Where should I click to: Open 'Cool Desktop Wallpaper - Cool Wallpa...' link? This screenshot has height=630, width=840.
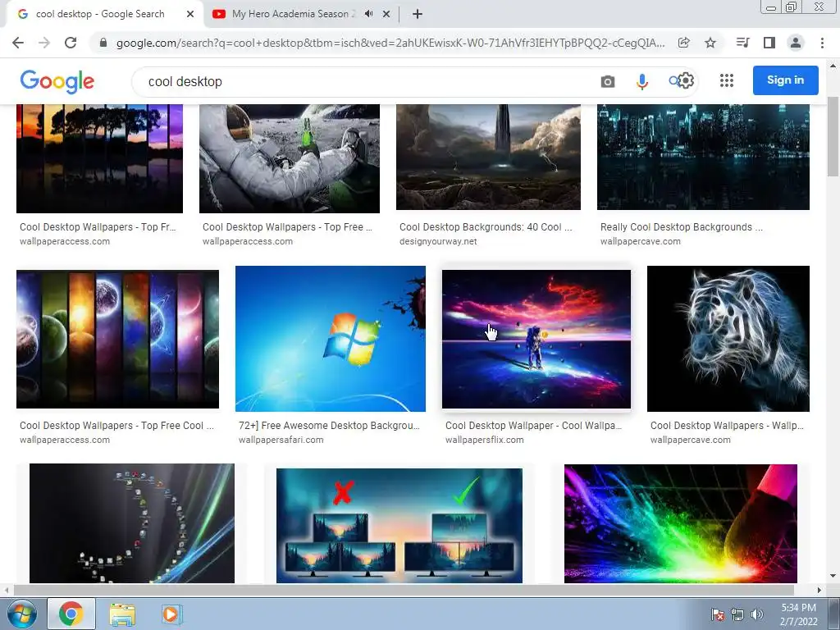533,426
